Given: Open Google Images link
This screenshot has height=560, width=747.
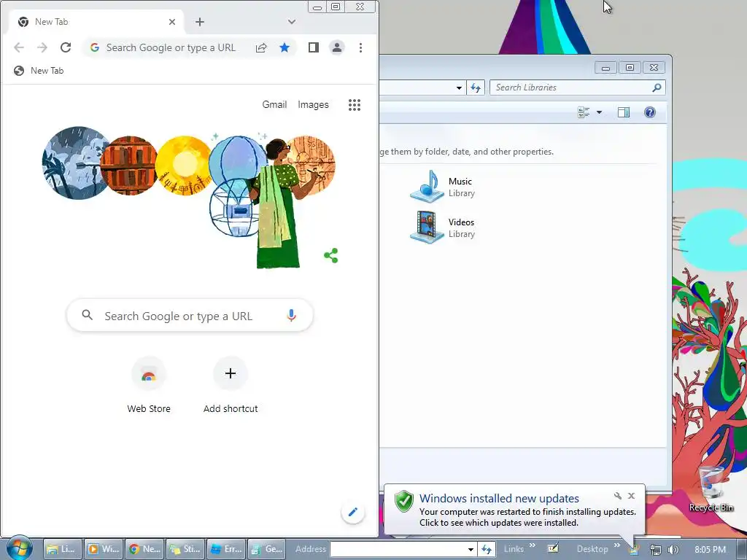Looking at the screenshot, I should point(313,104).
